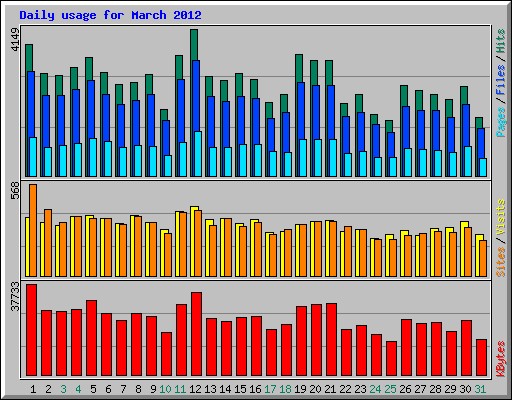Click the red KBytes bar for day 12
512x400 pixels.
click(x=196, y=334)
